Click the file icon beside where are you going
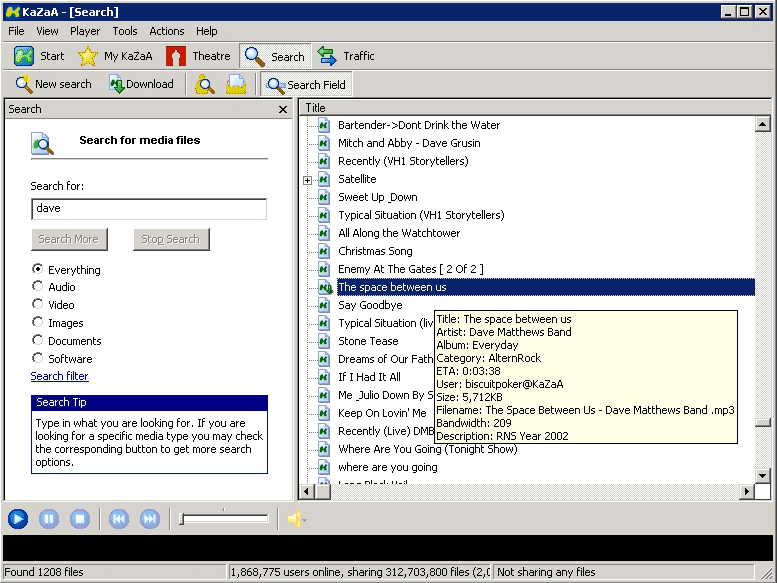Image resolution: width=777 pixels, height=583 pixels. [x=324, y=467]
